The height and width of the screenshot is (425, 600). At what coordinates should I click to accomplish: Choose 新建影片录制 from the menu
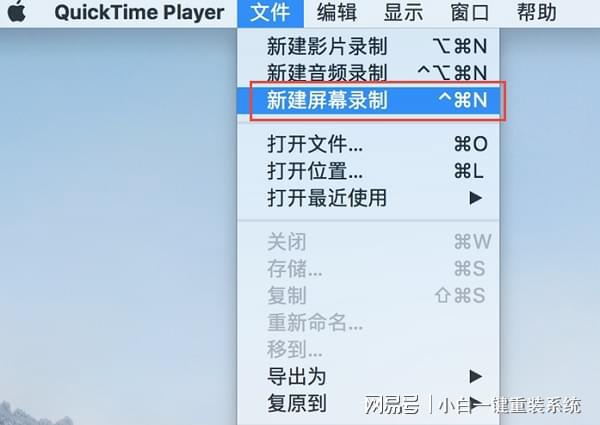point(368,46)
